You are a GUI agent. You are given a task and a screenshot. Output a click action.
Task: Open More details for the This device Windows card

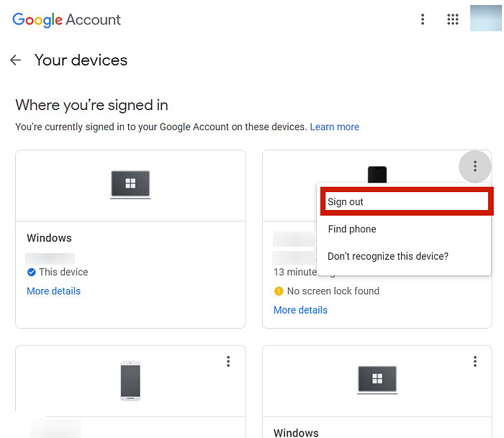[54, 291]
